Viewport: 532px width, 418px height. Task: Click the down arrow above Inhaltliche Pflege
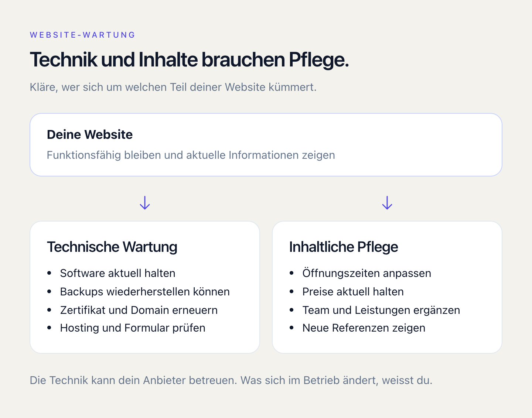(x=387, y=203)
